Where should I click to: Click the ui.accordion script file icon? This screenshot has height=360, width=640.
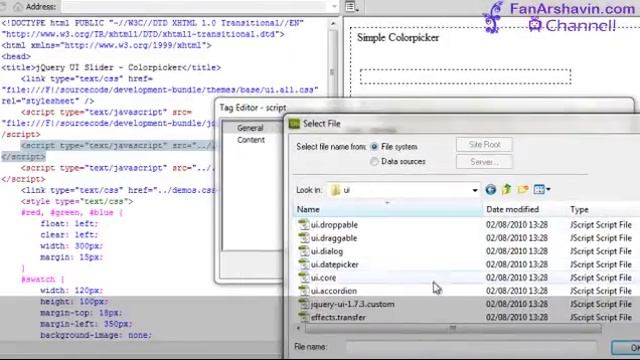click(303, 291)
